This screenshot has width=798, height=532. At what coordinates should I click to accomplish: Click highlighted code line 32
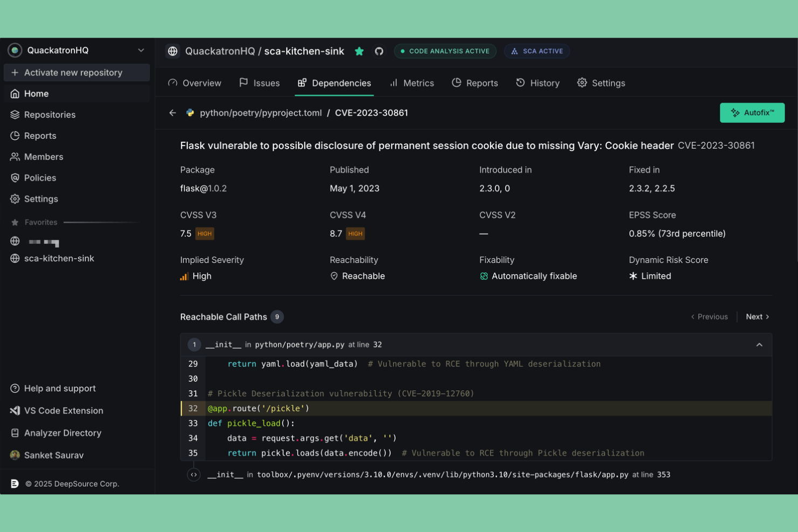point(477,408)
